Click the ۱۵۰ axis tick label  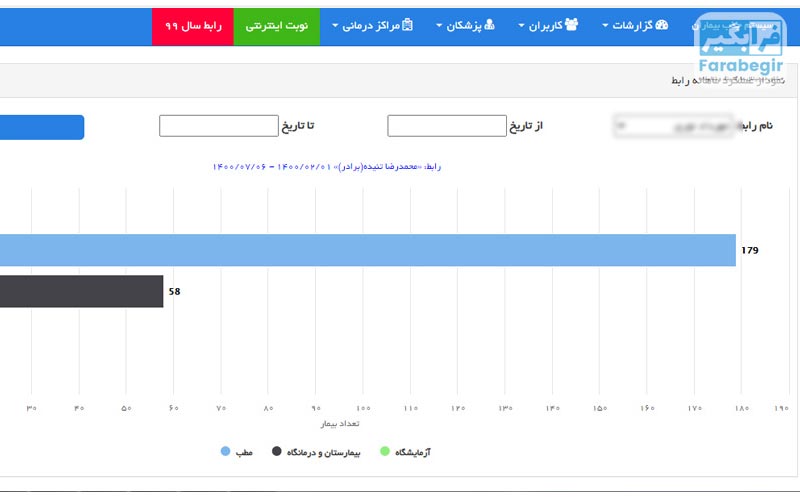pyautogui.click(x=600, y=408)
